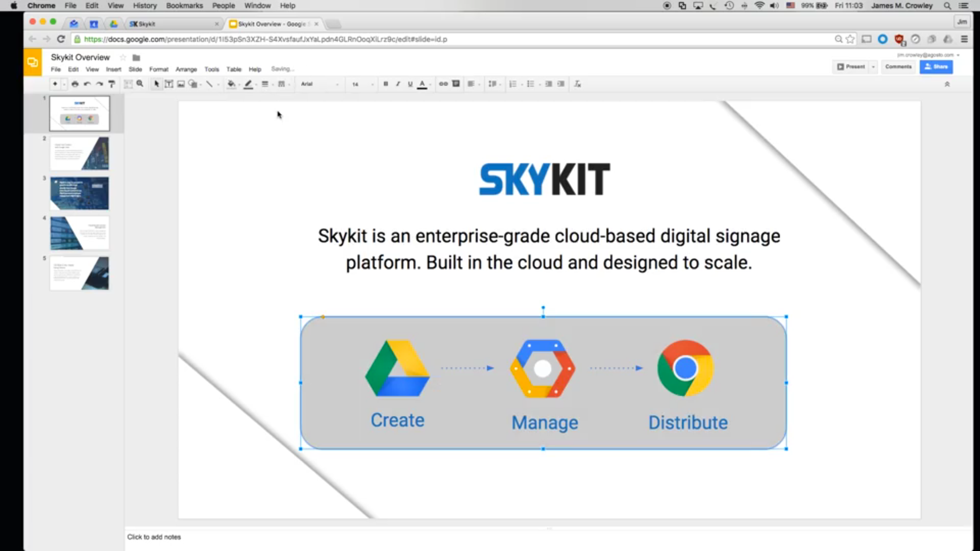This screenshot has height=551, width=980.
Task: Click the decrease indent icon
Action: [x=549, y=84]
